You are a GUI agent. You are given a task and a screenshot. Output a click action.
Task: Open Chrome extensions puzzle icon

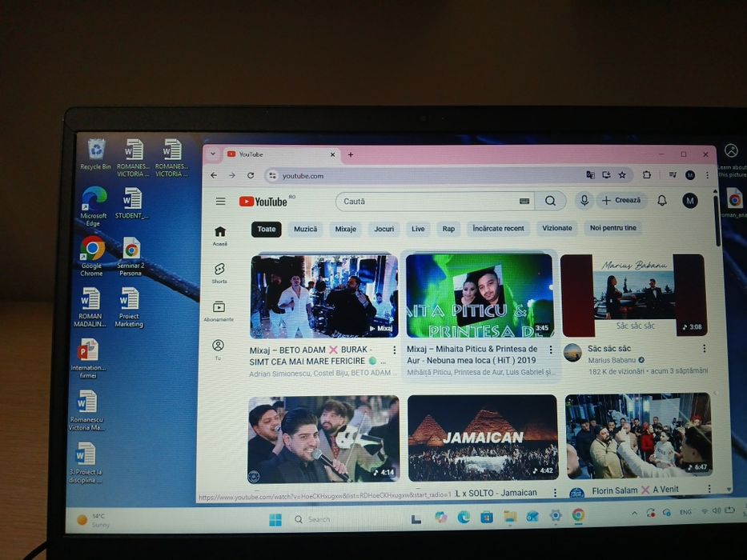[646, 174]
